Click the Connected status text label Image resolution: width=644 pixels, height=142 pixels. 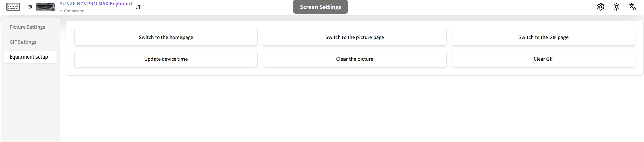pyautogui.click(x=74, y=11)
